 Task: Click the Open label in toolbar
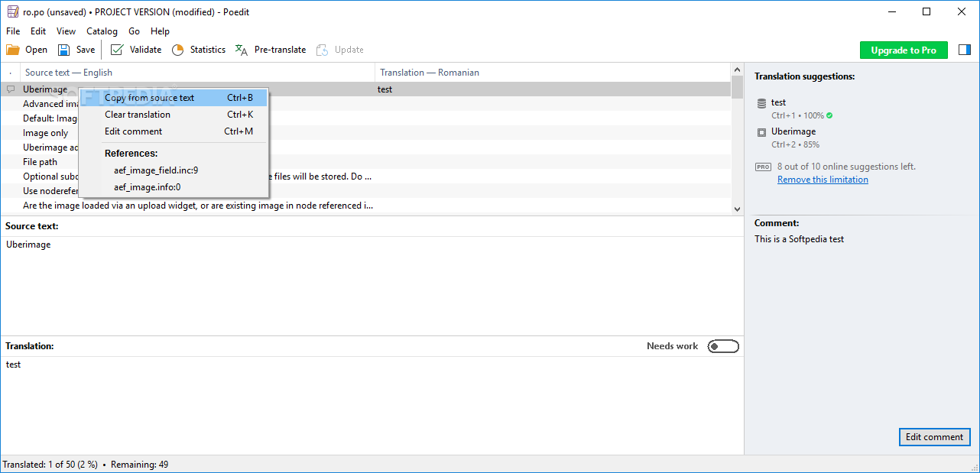click(x=36, y=50)
